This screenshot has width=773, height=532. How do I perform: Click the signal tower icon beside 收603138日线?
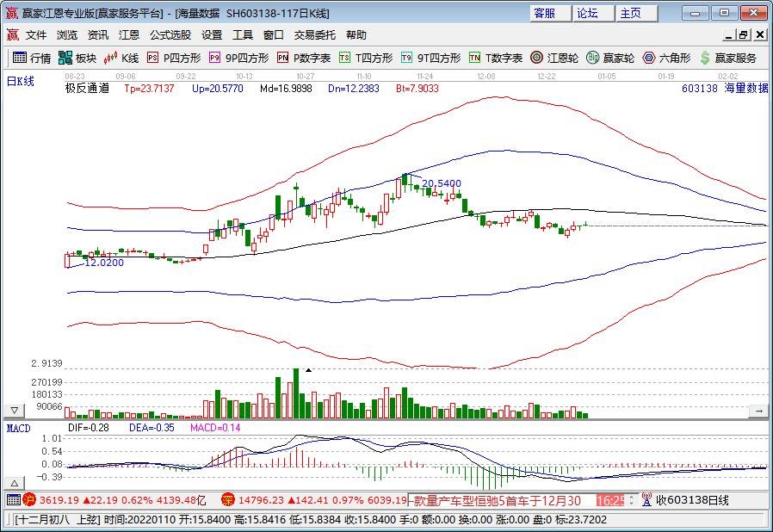point(646,500)
